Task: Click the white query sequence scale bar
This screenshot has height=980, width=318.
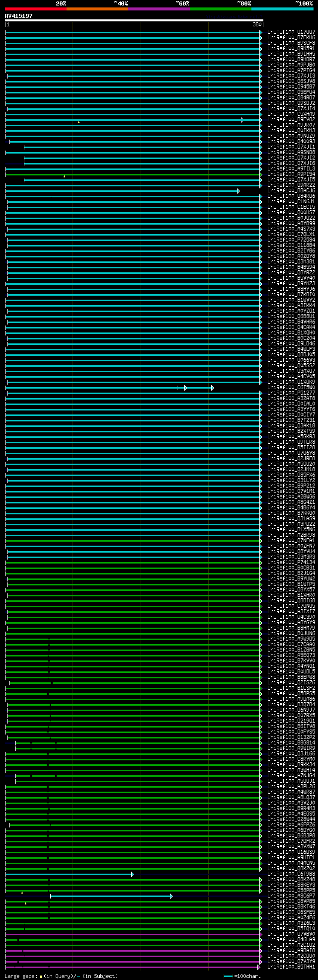Action: click(134, 20)
